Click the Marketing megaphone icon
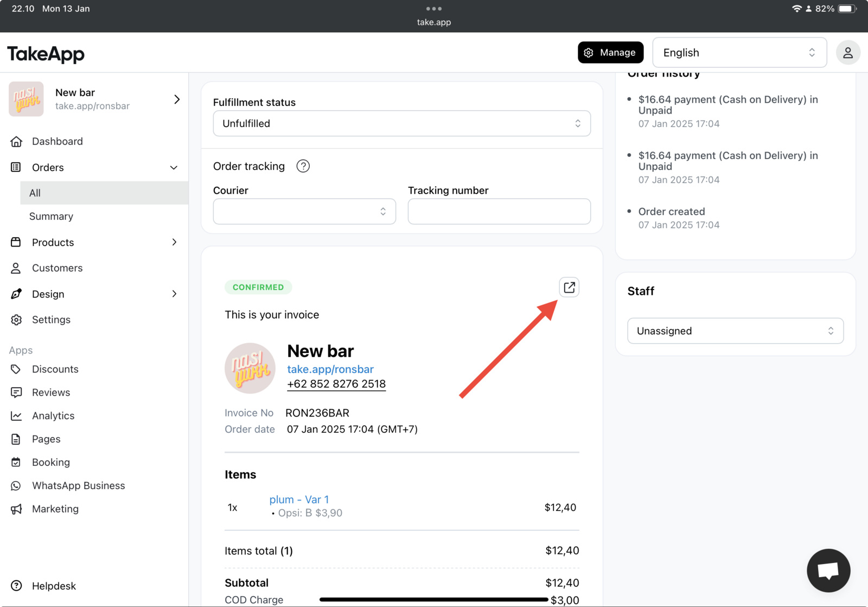868x607 pixels. pos(16,509)
